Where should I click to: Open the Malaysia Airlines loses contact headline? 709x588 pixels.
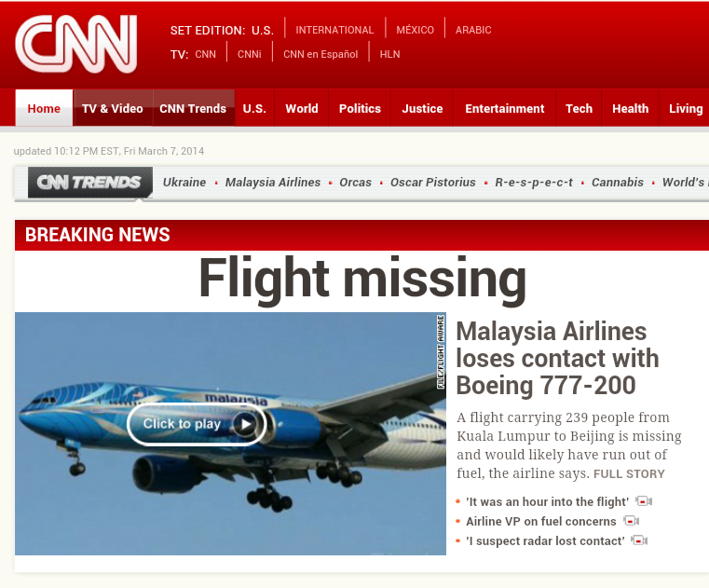[x=557, y=358]
